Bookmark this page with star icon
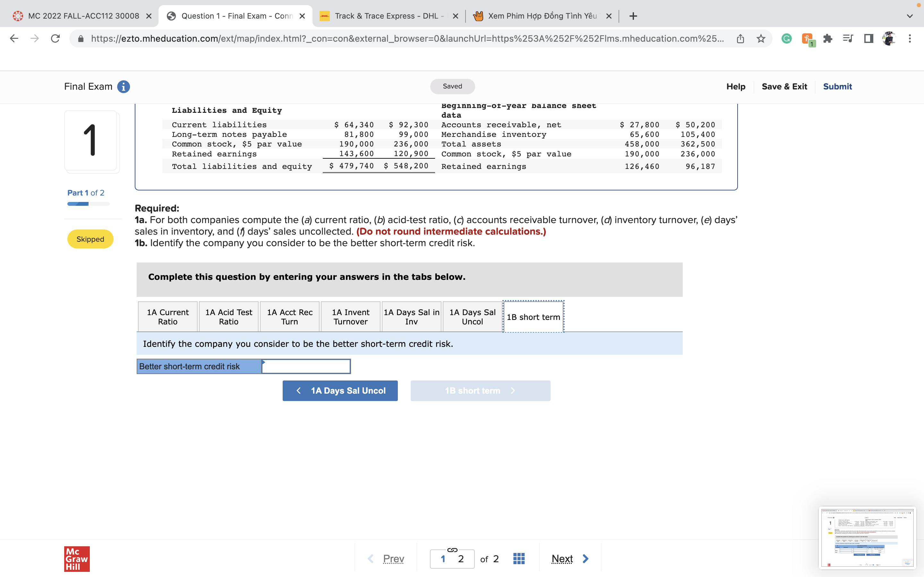Viewport: 924px width, 577px height. (761, 38)
